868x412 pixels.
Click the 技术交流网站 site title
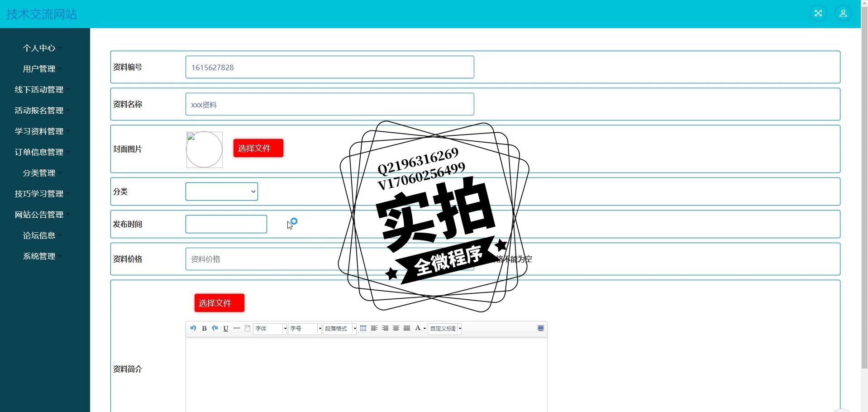point(42,14)
